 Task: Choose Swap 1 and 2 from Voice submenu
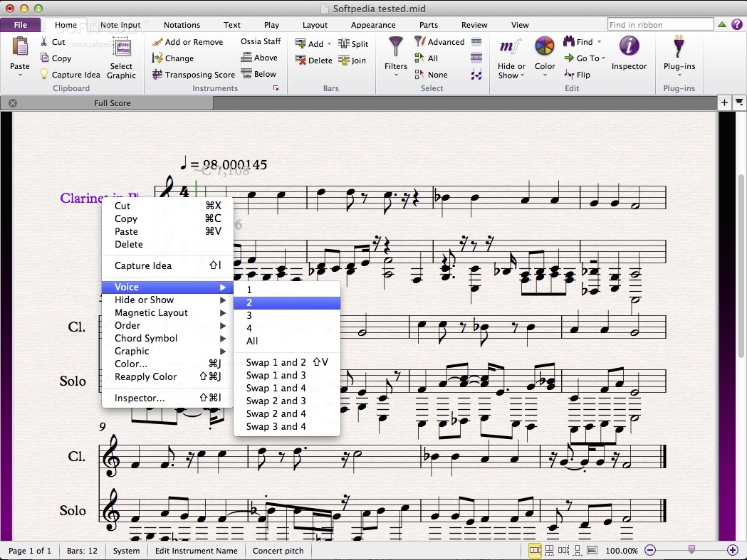pyautogui.click(x=276, y=362)
